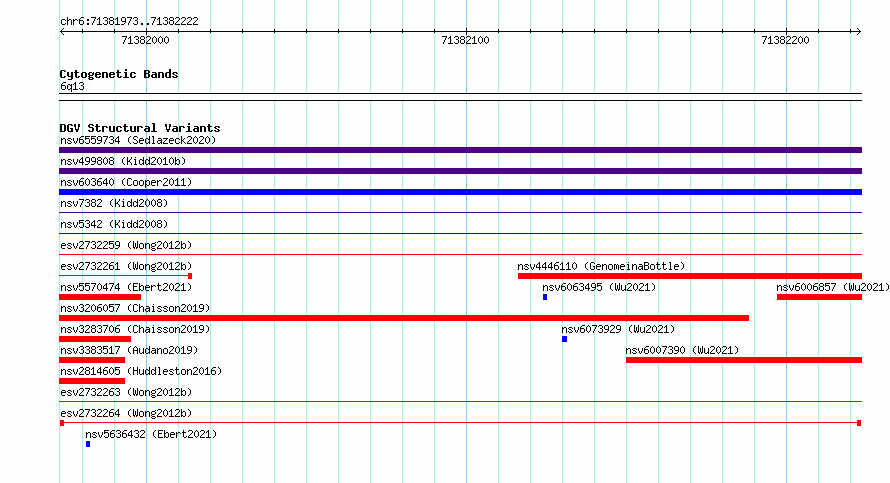Click the red end block of esv2732261
The image size is (890, 483).
pyautogui.click(x=190, y=276)
